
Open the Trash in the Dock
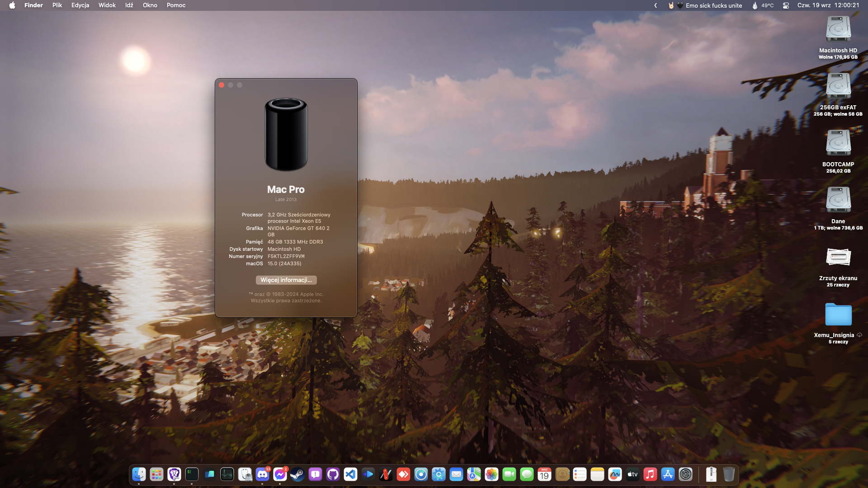pos(729,474)
